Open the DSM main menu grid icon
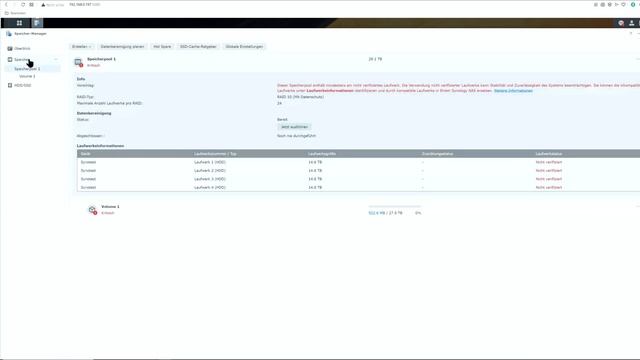The image size is (640, 360). click(x=19, y=23)
